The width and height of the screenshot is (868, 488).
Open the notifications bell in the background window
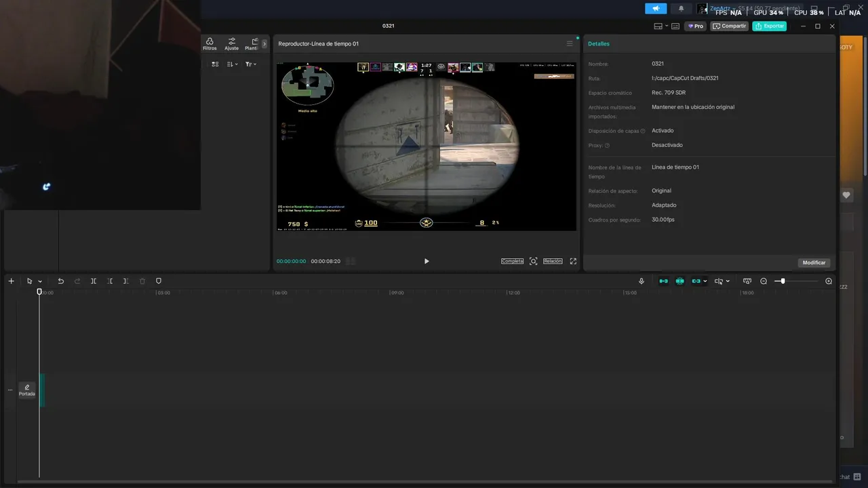682,8
